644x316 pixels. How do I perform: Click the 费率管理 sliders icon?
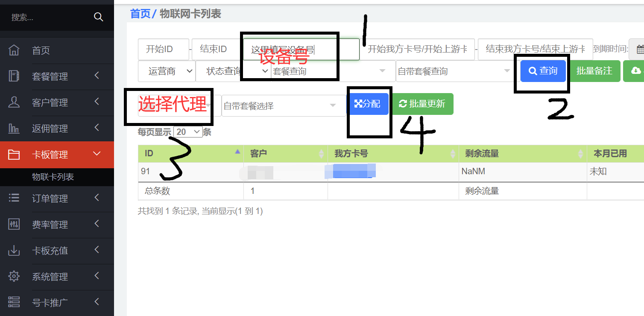(x=14, y=224)
